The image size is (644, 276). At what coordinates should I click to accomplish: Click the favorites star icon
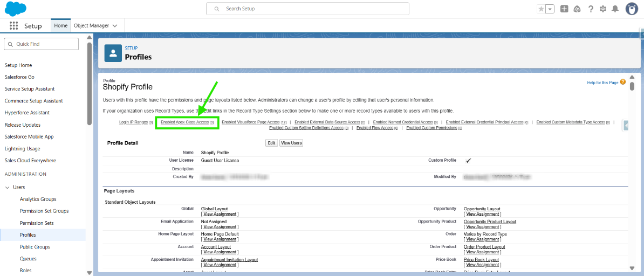point(541,9)
